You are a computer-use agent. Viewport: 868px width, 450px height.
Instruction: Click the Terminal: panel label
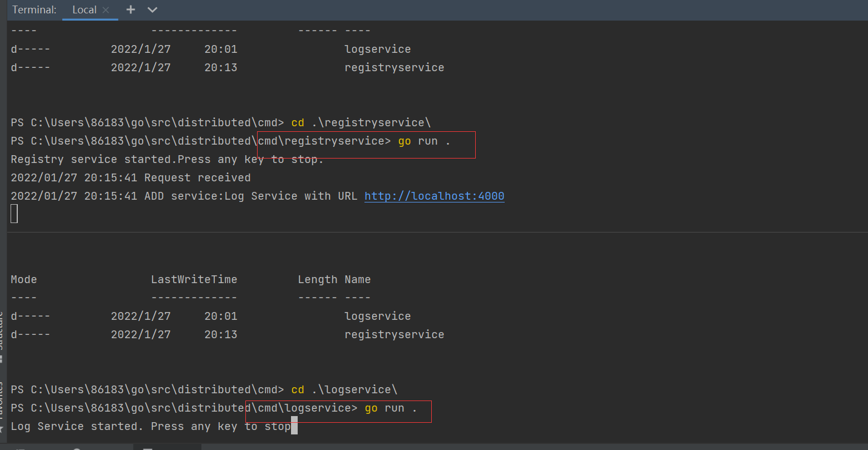point(34,10)
